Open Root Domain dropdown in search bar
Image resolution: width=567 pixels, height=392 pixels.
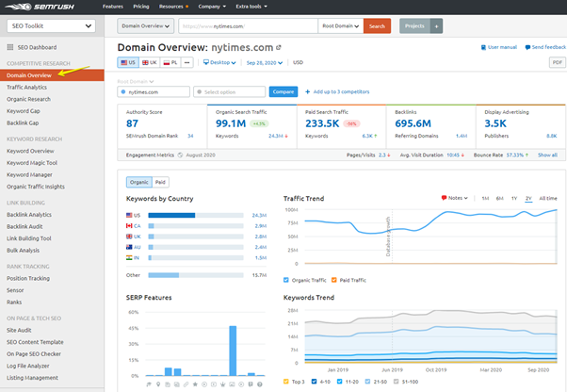pos(341,26)
